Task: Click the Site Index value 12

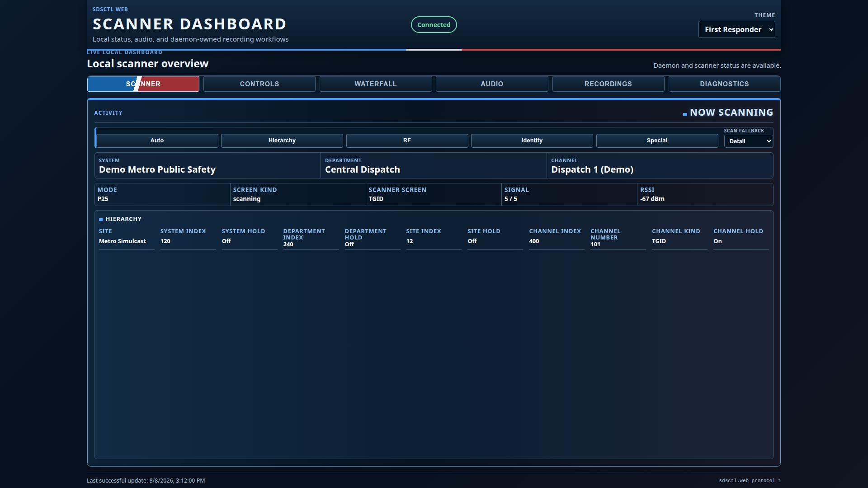Action: (410, 241)
